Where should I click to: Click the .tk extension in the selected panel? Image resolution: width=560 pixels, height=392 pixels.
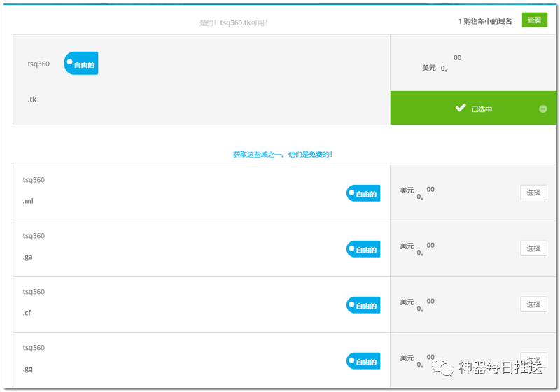pyautogui.click(x=32, y=99)
